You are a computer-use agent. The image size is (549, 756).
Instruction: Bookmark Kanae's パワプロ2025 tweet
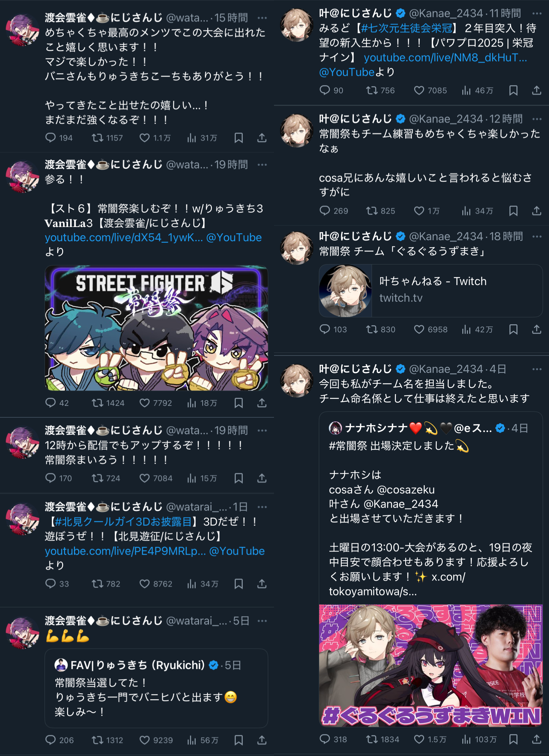(x=513, y=90)
